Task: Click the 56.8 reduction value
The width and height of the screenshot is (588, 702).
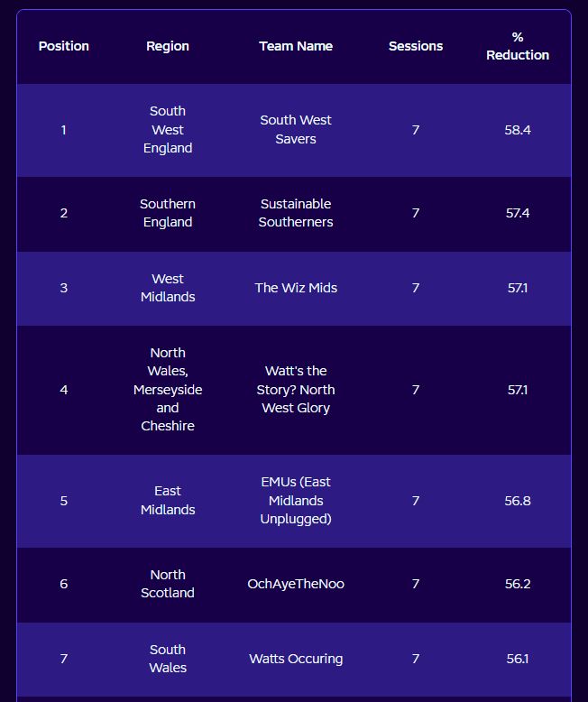Action: coord(518,501)
